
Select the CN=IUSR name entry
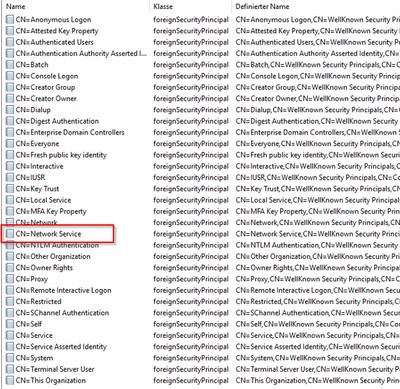point(30,178)
